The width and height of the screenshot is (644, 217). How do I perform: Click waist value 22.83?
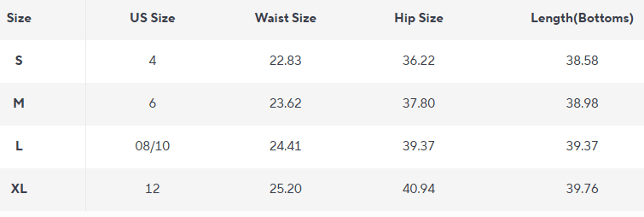coord(285,61)
